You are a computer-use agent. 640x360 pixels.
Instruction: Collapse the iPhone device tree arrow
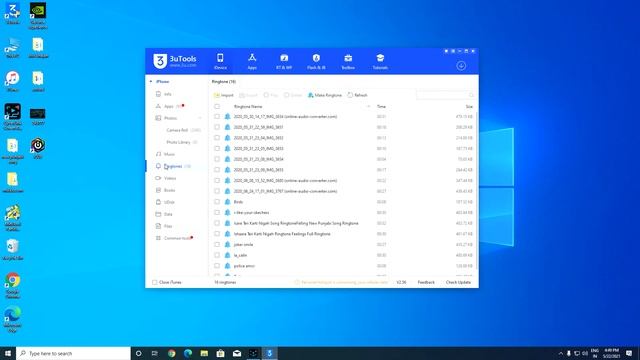(x=151, y=82)
